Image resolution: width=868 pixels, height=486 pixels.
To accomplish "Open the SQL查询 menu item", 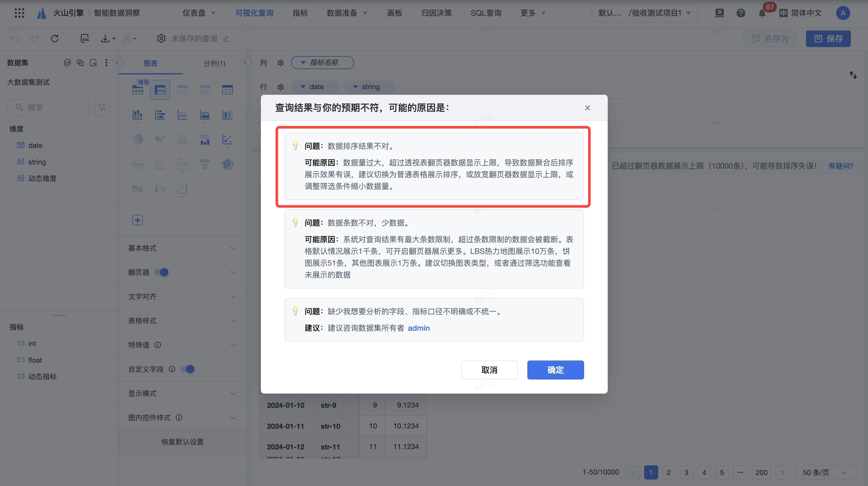I will click(x=486, y=13).
